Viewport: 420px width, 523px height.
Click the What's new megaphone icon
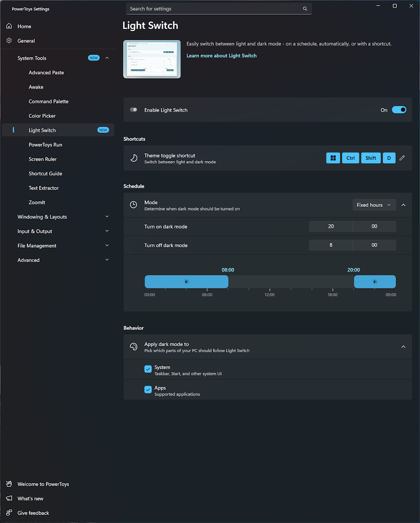[9, 499]
